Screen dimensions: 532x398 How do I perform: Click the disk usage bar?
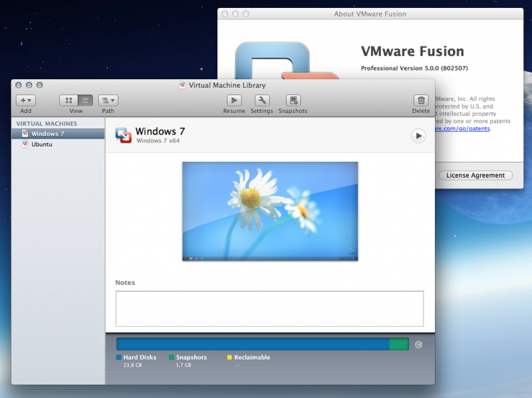pyautogui.click(x=263, y=344)
